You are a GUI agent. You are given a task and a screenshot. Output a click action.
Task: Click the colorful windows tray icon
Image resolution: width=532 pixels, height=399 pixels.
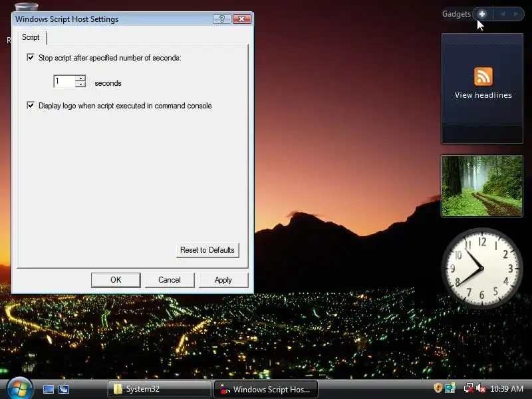450,388
